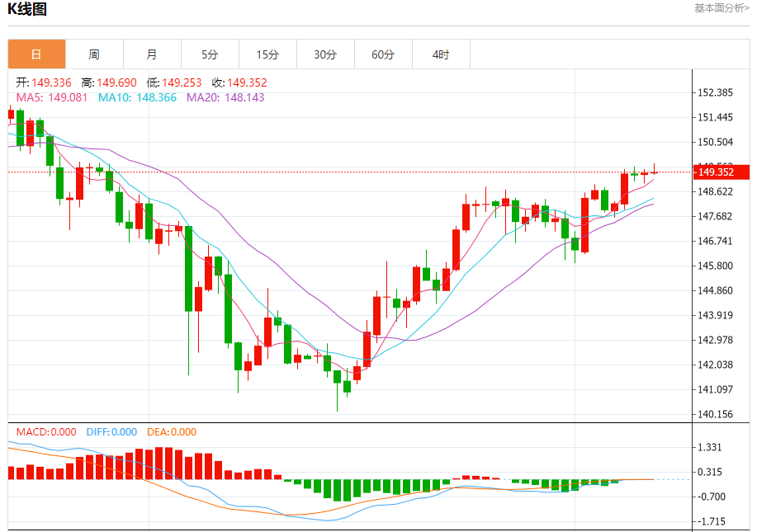Open the 5分 interval tab

tap(210, 54)
